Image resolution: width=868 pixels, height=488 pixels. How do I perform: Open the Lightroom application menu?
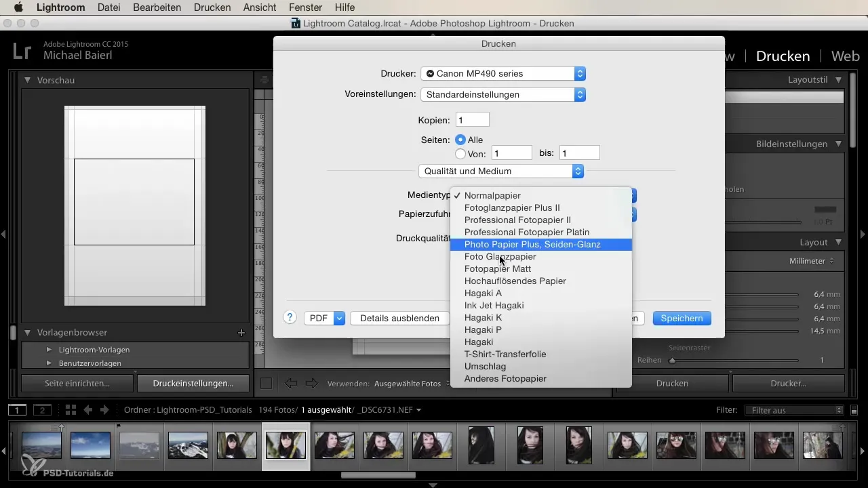[60, 7]
